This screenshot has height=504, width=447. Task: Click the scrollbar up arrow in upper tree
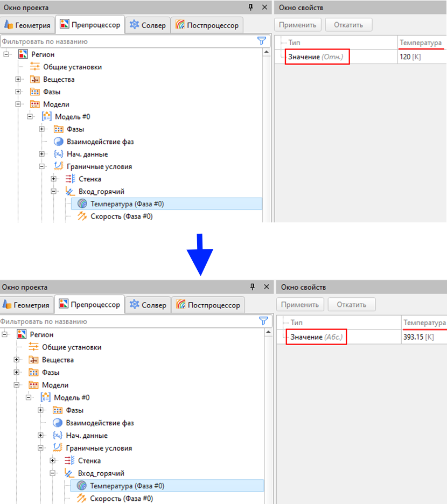point(266,52)
